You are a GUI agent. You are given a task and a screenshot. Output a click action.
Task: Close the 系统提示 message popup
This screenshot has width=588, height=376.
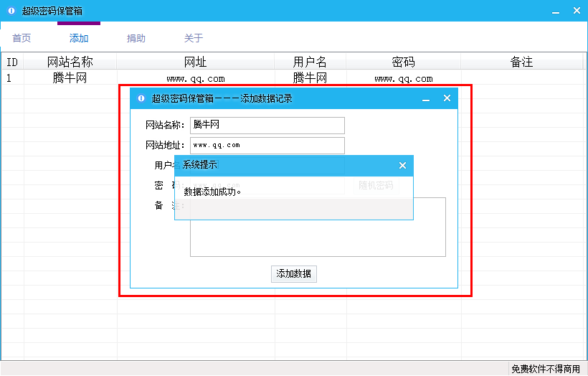tap(402, 166)
